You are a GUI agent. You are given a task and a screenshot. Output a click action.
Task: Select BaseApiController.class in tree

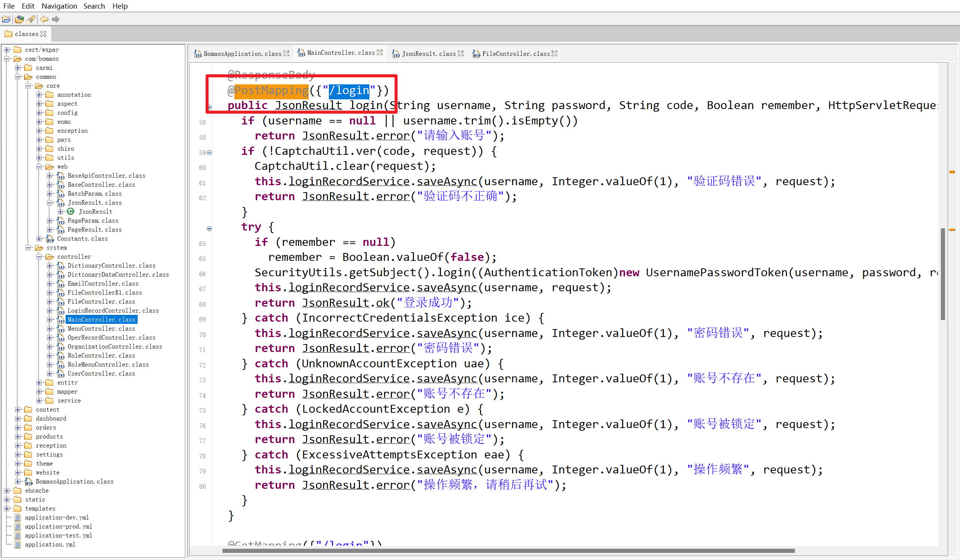click(x=106, y=176)
